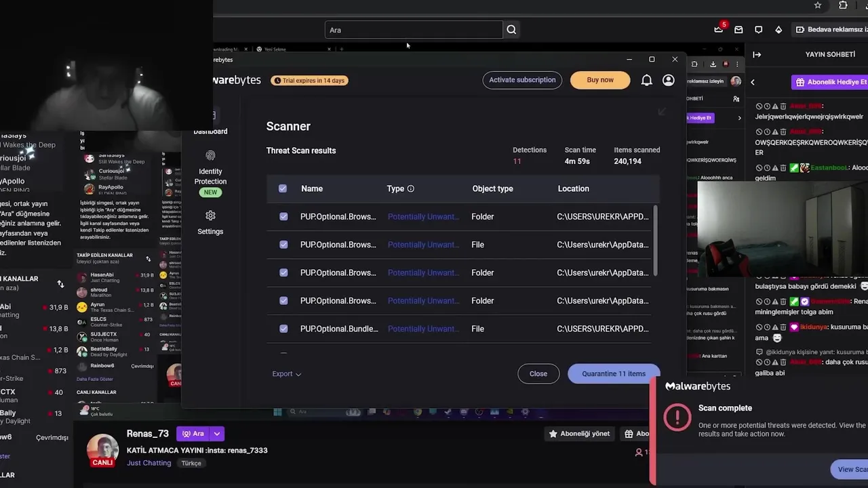The height and width of the screenshot is (488, 868).
Task: Click warning triangle icon on Eastanbool message
Action: point(775,167)
